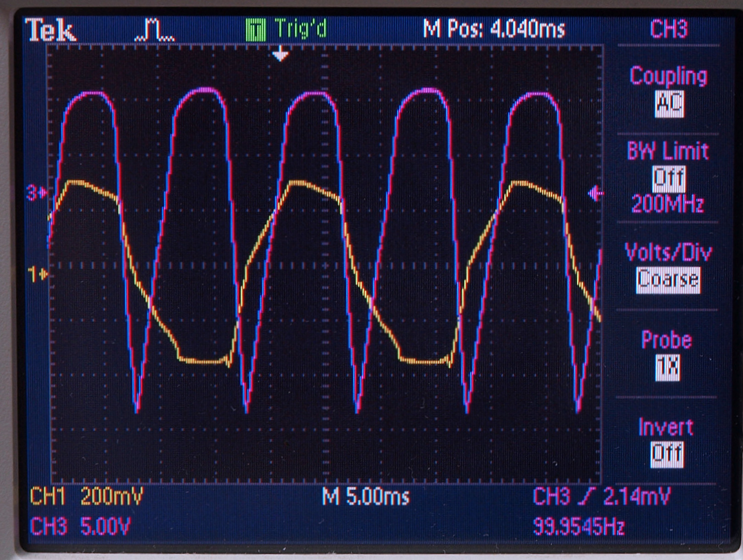Click the M Pos 4.040ms readout
The width and height of the screenshot is (743, 560).
(493, 30)
